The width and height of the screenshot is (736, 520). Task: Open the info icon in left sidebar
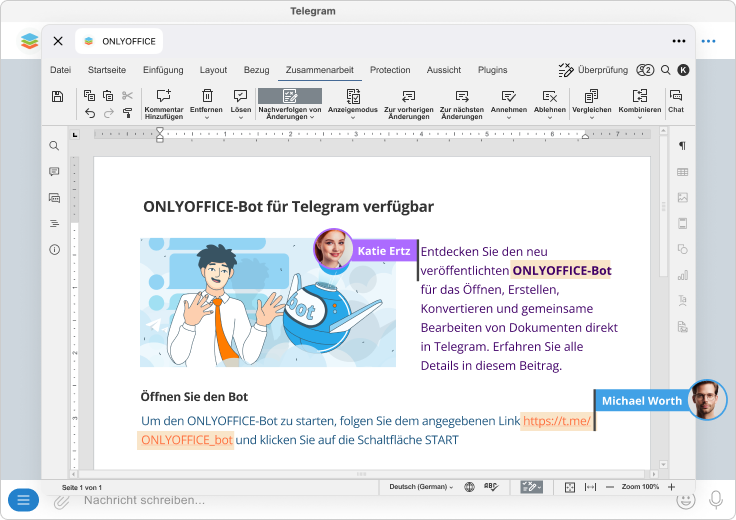54,250
